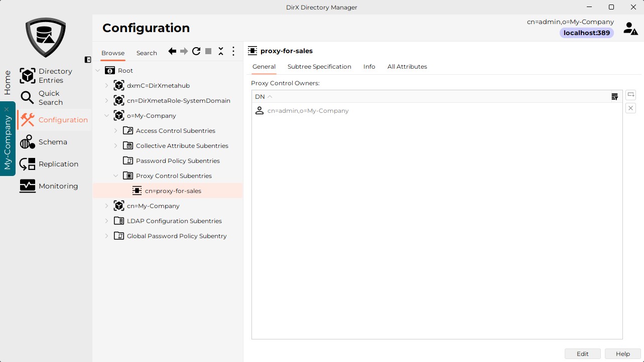The image size is (644, 362).
Task: Collapse Proxy Control Subentries
Action: pos(115,176)
